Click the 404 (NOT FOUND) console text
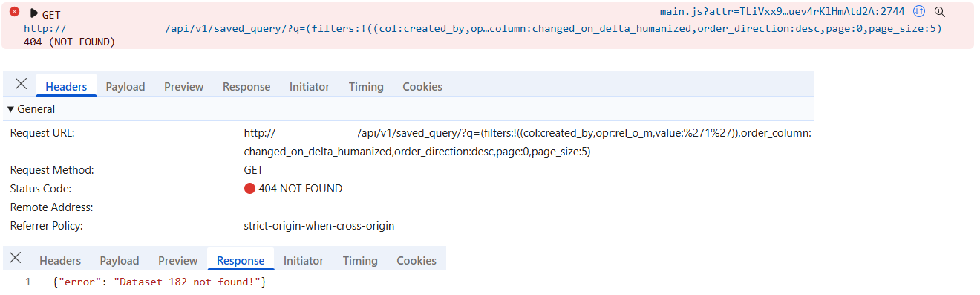Viewport: 980px width, 295px height. 70,42
